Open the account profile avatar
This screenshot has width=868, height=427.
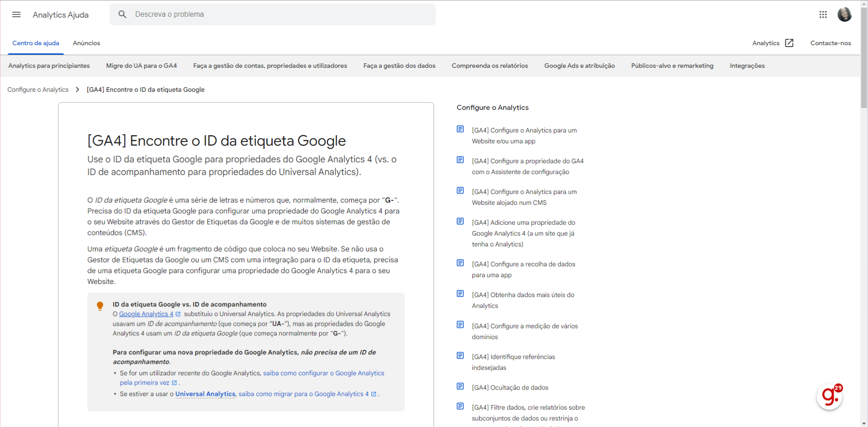click(844, 14)
